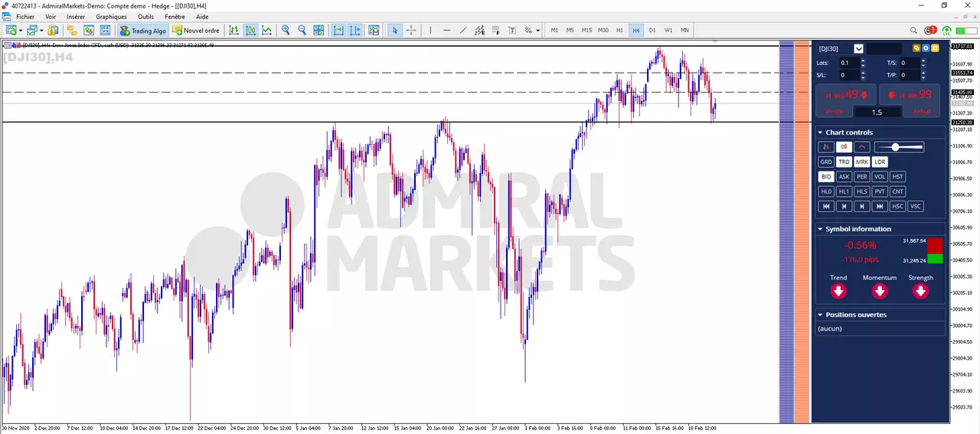
Task: Click the blue gear settings icon in trade panel
Action: click(x=926, y=48)
